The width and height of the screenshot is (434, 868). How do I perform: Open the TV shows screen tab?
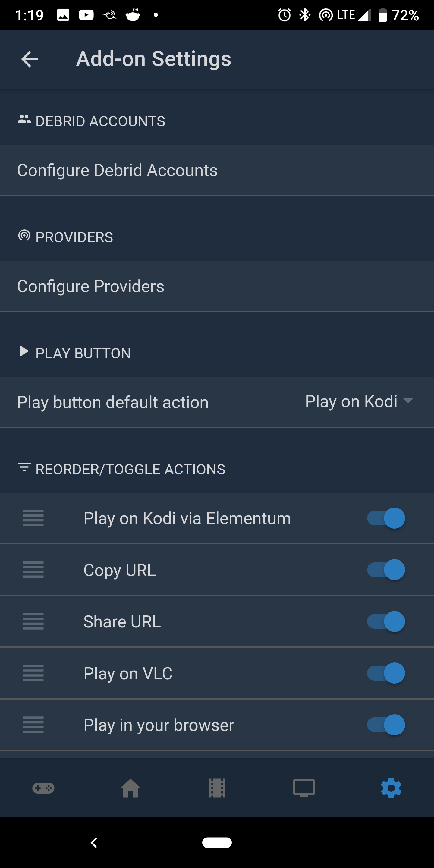coord(304,788)
